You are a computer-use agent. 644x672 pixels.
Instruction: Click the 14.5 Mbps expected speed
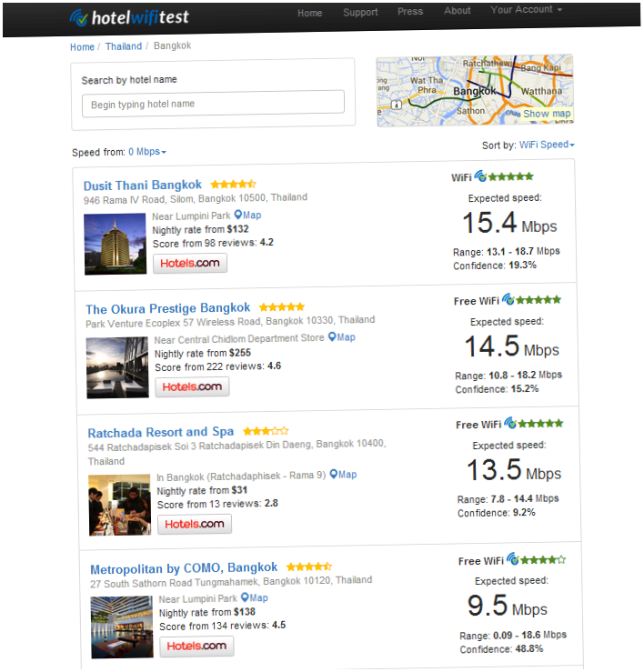pyautogui.click(x=512, y=346)
